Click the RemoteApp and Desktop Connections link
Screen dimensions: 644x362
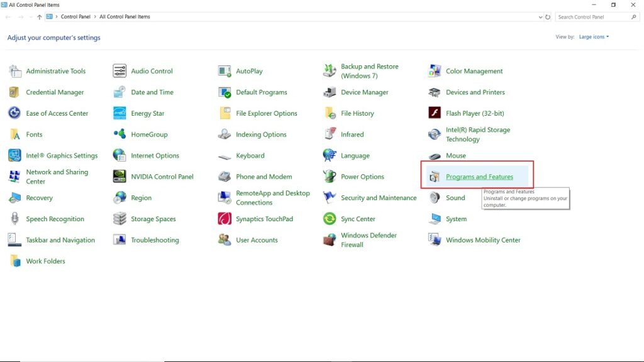pyautogui.click(x=273, y=198)
